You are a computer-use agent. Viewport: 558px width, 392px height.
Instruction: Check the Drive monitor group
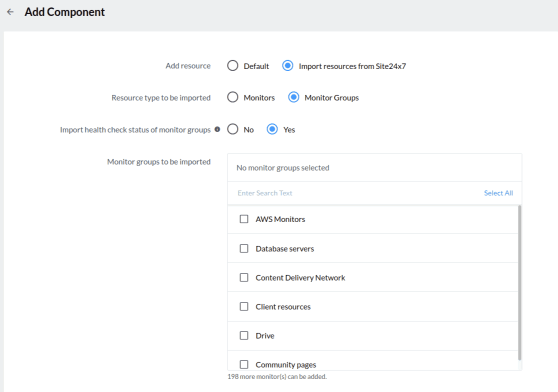244,335
